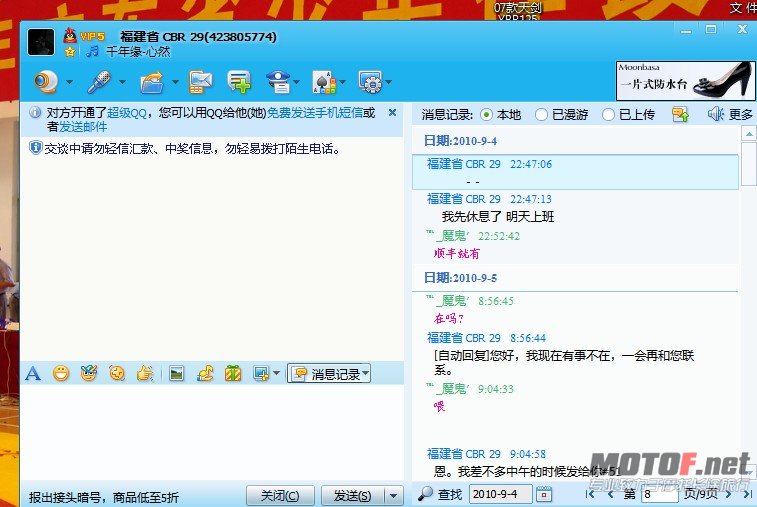This screenshot has height=507, width=757.
Task: Click the 日期:2010-9-5 date header
Action: point(460,278)
